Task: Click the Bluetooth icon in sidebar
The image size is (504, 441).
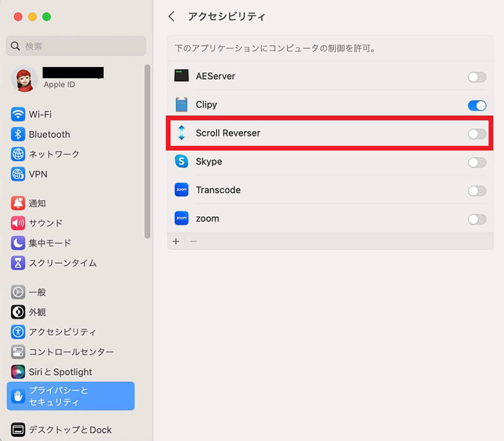Action: [x=18, y=134]
